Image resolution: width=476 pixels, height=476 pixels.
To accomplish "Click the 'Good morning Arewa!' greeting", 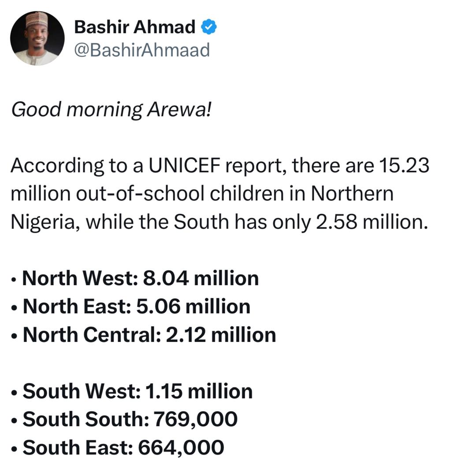I will tap(111, 109).
